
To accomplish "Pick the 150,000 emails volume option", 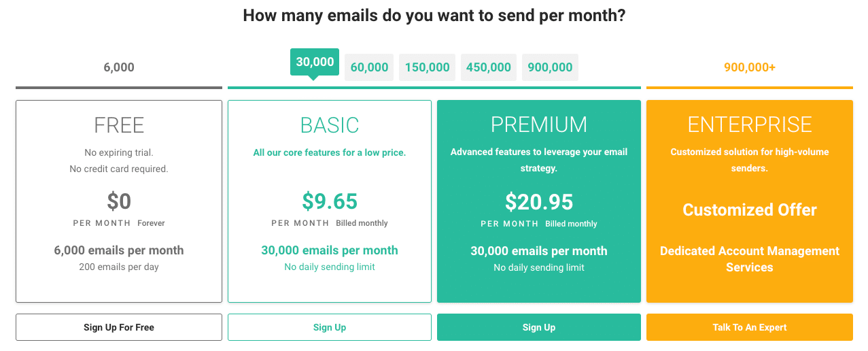I will click(x=427, y=67).
